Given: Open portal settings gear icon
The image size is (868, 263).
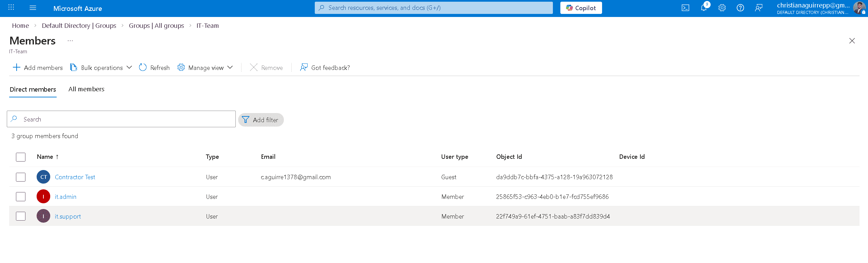Looking at the screenshot, I should 722,8.
